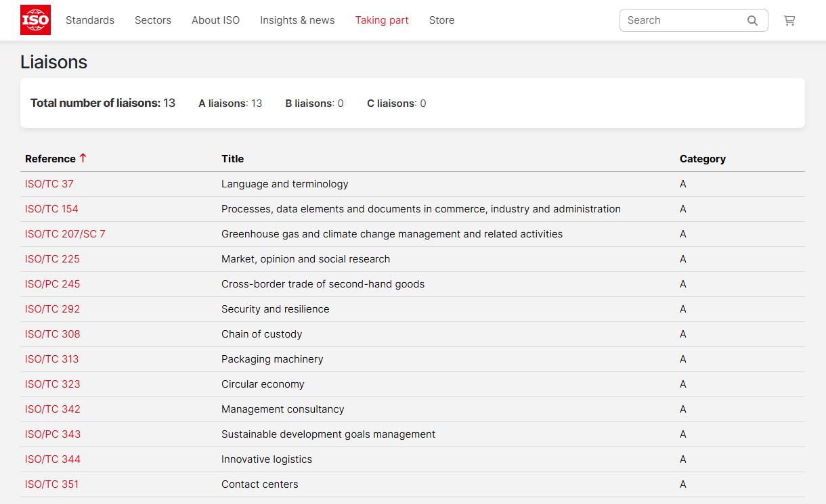Open the ISO/TC 37 link
Image resolution: width=826 pixels, height=504 pixels.
[49, 184]
